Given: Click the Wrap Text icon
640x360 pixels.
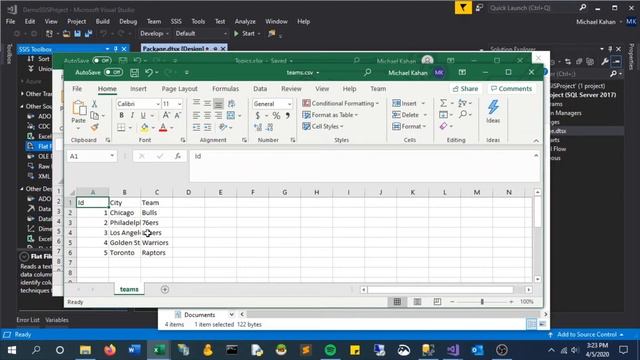Looking at the screenshot, I should 231,104.
